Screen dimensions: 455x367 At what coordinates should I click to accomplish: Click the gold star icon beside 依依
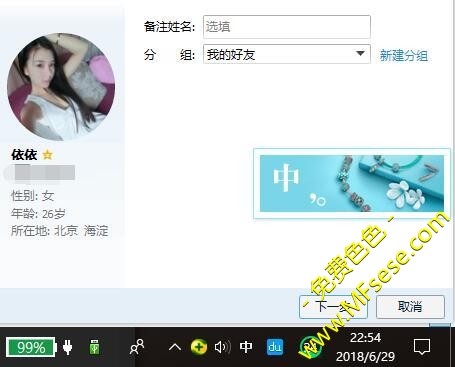click(48, 155)
